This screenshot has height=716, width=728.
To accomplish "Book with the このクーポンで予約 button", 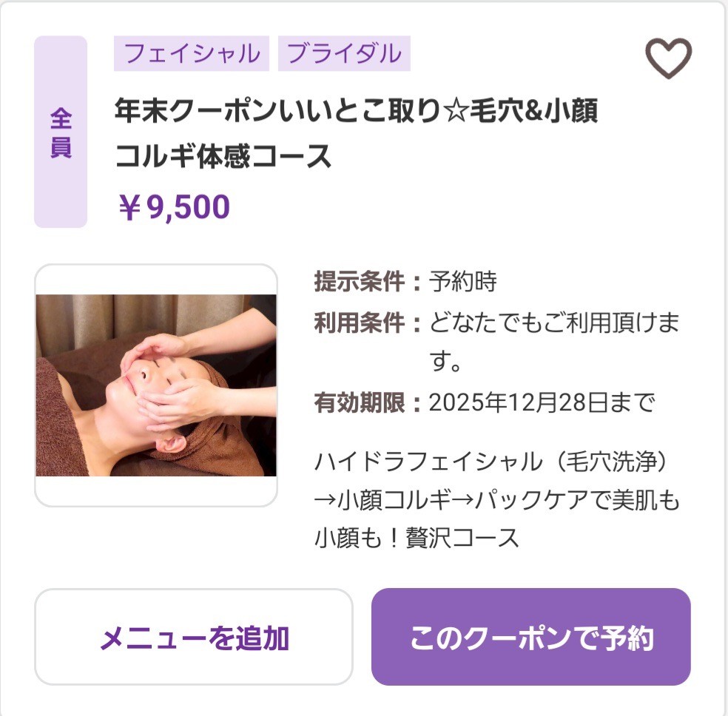I will [x=530, y=638].
